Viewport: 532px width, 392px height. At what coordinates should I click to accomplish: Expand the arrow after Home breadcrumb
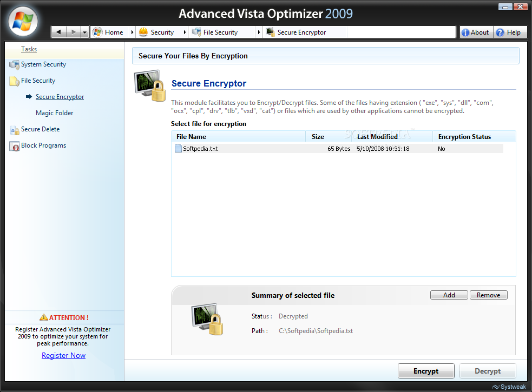pyautogui.click(x=132, y=32)
